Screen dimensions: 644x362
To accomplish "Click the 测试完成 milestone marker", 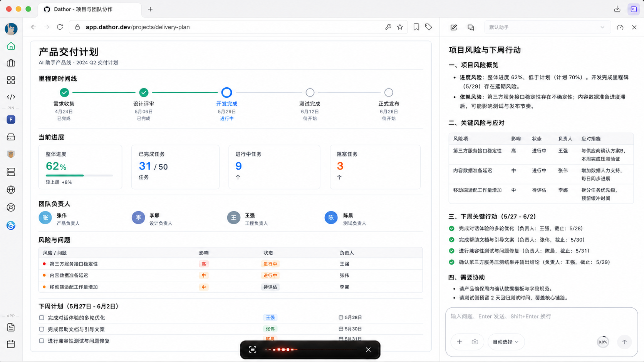I will click(310, 92).
